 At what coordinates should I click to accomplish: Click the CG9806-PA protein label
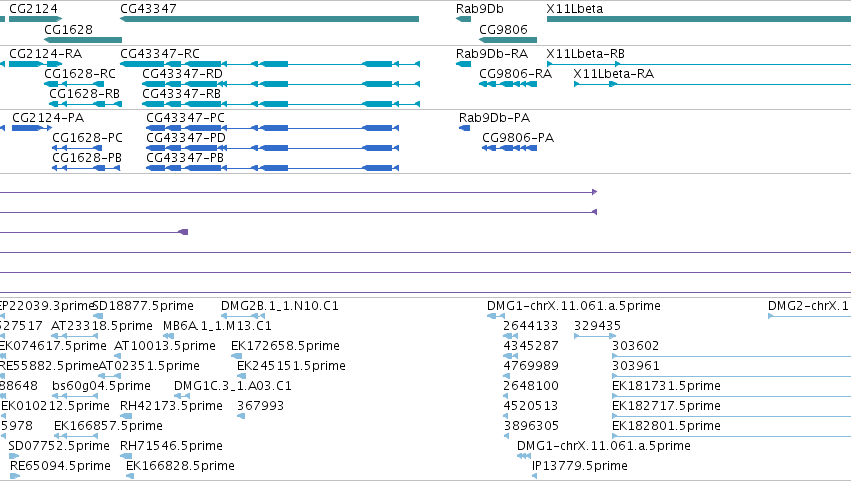(518, 138)
